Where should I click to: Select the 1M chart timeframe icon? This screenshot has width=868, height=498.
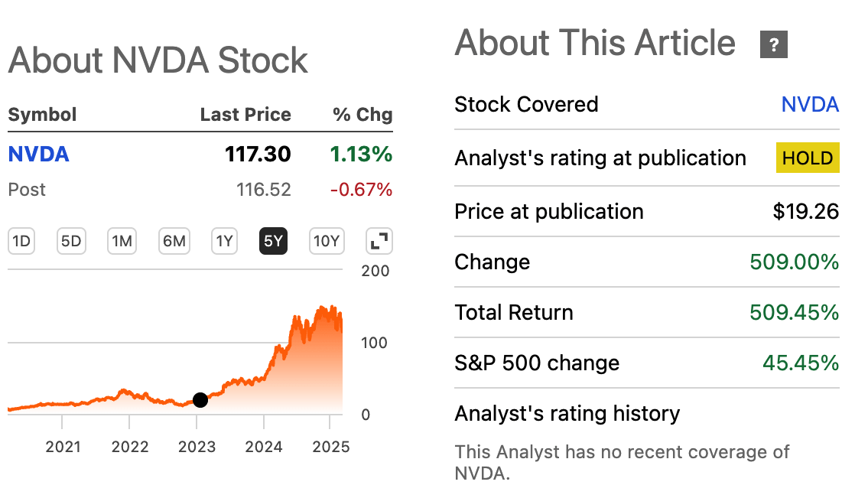coord(122,240)
